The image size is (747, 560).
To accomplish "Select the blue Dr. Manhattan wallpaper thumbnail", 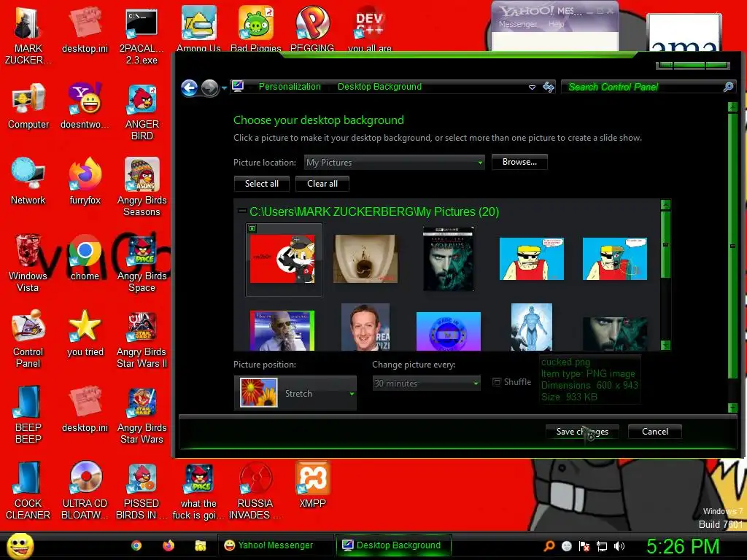I will (532, 327).
